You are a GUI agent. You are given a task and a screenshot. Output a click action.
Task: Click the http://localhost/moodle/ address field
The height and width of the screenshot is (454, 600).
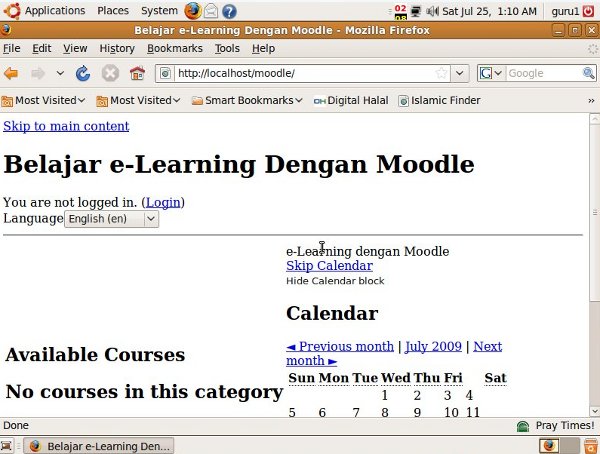(304, 73)
